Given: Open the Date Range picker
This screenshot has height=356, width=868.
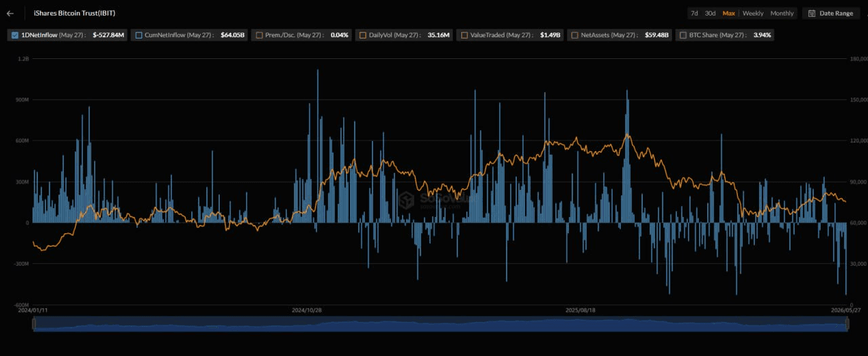Looking at the screenshot, I should [831, 14].
